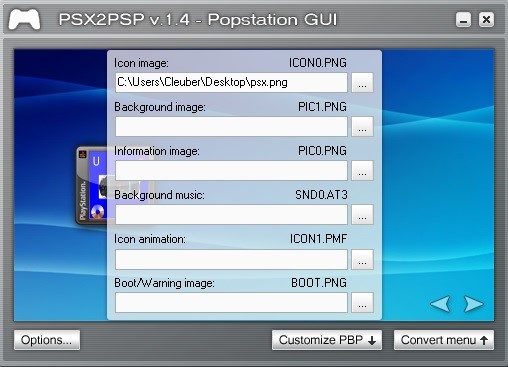Click the BOOT.PNG label
Image resolution: width=508 pixels, height=367 pixels.
[x=319, y=283]
